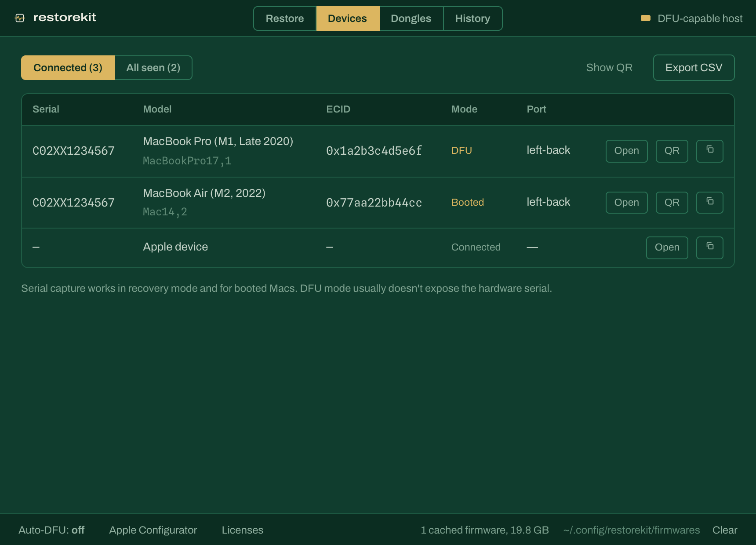This screenshot has height=545, width=756.
Task: View Licenses in footer
Action: [x=242, y=530]
